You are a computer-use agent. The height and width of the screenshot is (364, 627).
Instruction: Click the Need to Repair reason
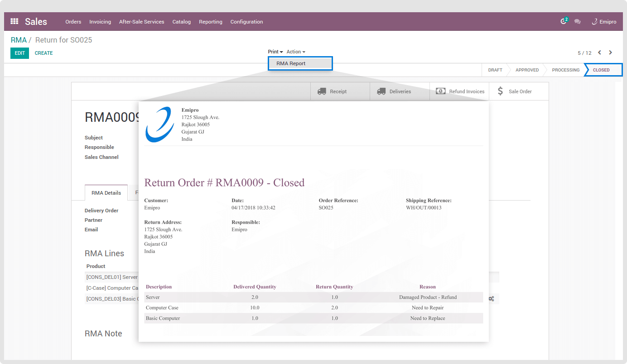pos(428,308)
